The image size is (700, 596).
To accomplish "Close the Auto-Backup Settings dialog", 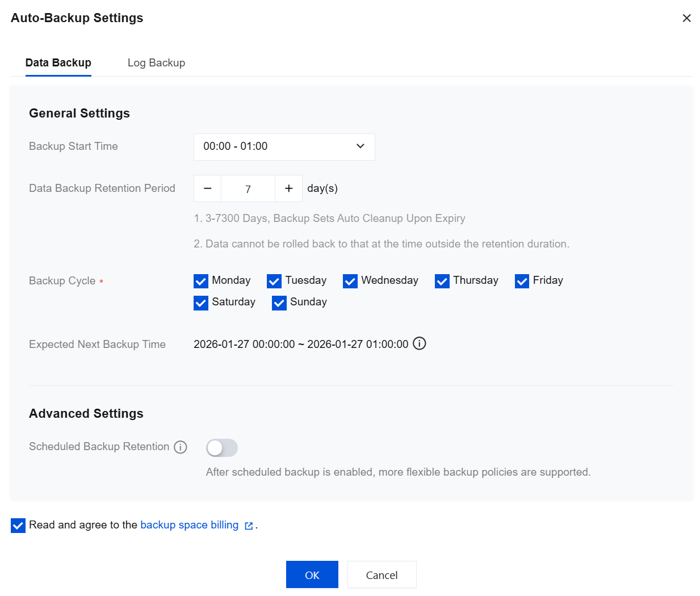I will [686, 18].
